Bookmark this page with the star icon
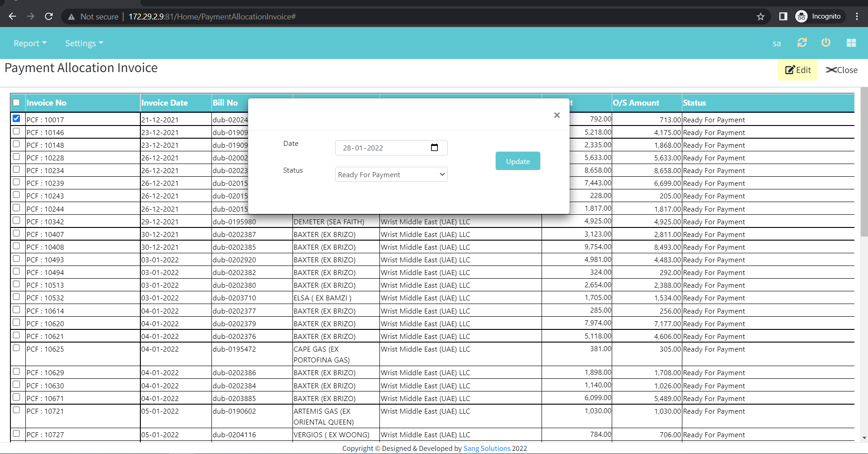 (761, 17)
